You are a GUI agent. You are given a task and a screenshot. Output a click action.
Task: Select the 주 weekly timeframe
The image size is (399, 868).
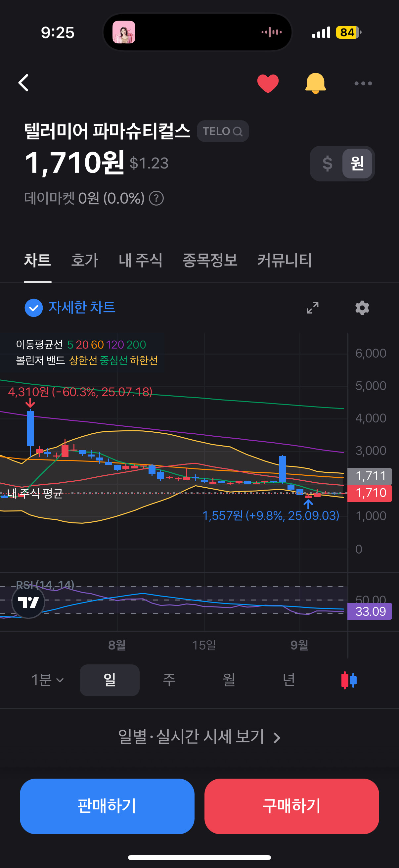pyautogui.click(x=169, y=680)
